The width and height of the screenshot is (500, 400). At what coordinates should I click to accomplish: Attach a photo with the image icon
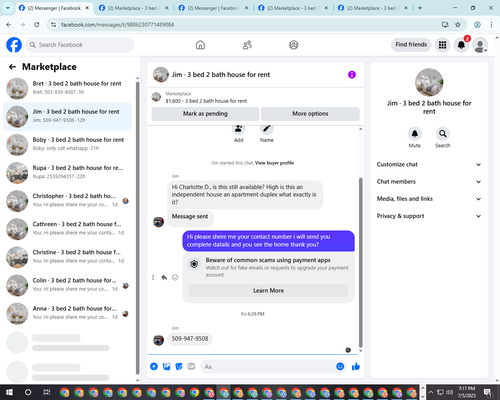tap(166, 367)
